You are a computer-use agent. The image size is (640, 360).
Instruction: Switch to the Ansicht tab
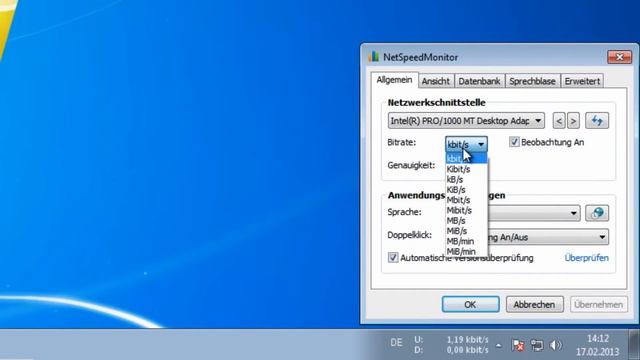[436, 81]
